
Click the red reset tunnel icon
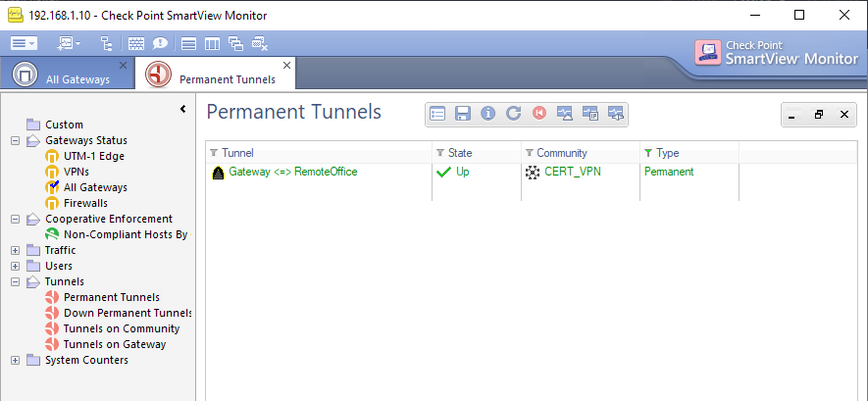click(539, 113)
